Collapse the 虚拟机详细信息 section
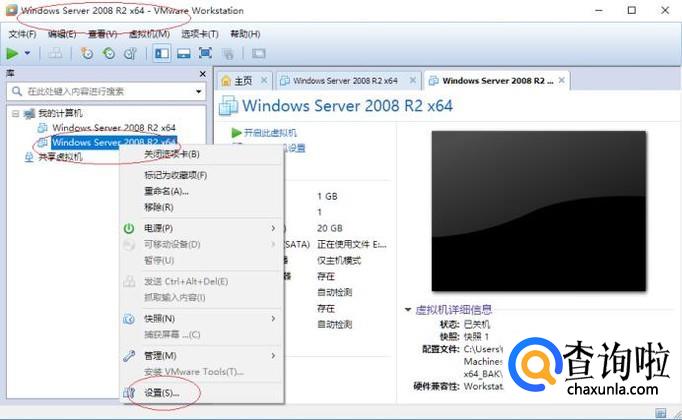The width and height of the screenshot is (682, 420). (408, 310)
